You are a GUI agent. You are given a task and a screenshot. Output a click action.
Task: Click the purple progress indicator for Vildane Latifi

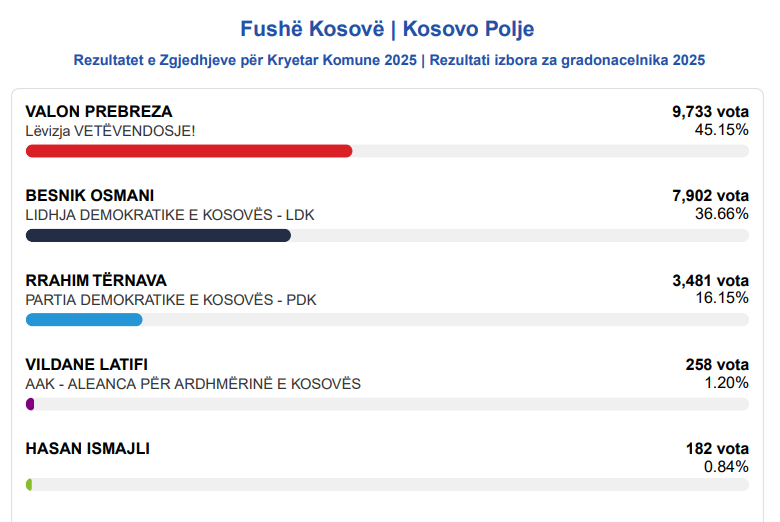click(30, 404)
